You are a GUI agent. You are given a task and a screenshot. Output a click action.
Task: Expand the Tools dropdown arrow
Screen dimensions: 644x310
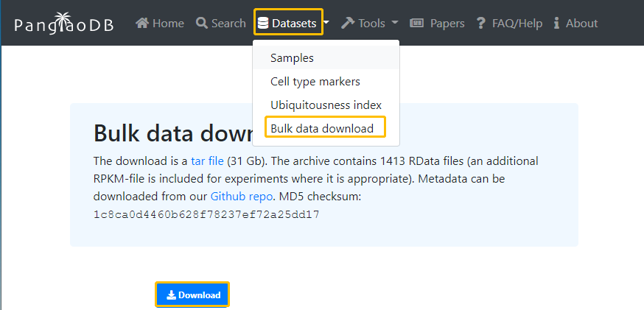pos(395,24)
